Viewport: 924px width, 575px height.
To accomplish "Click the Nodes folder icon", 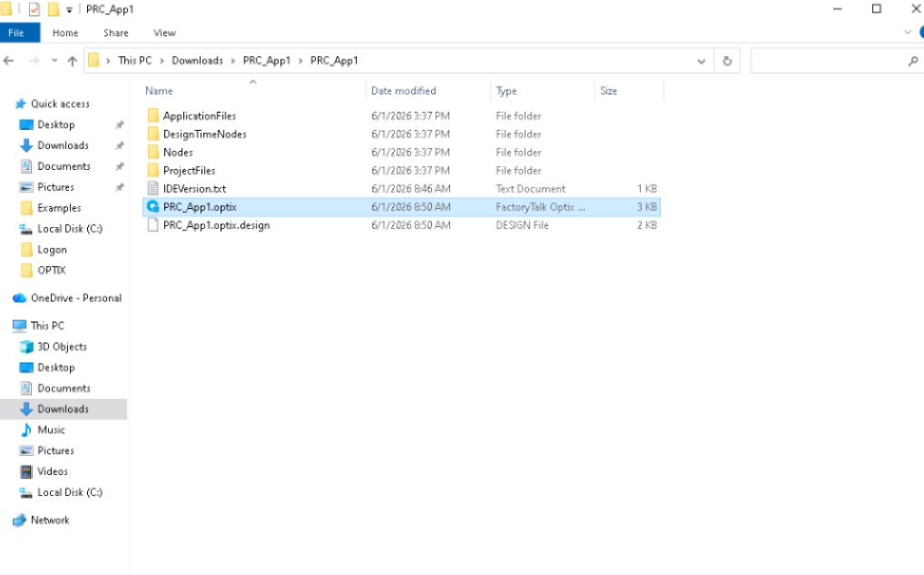I will pos(153,153).
